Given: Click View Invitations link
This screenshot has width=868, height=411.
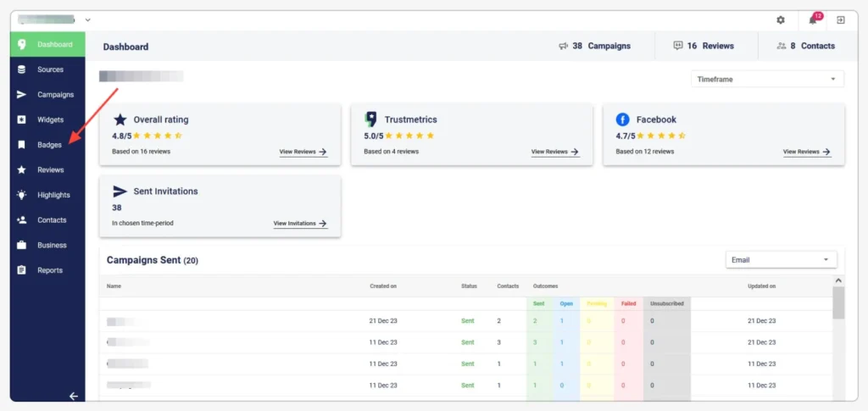Looking at the screenshot, I should [x=301, y=224].
